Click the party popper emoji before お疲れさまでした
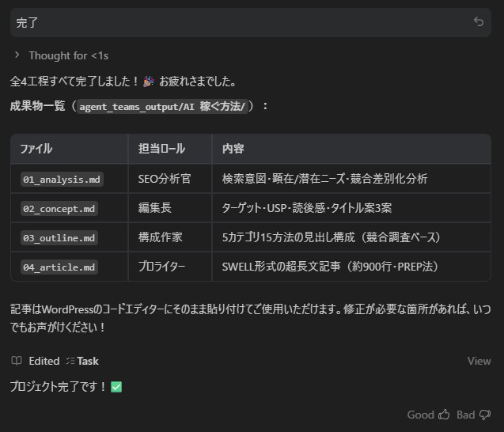 click(149, 81)
